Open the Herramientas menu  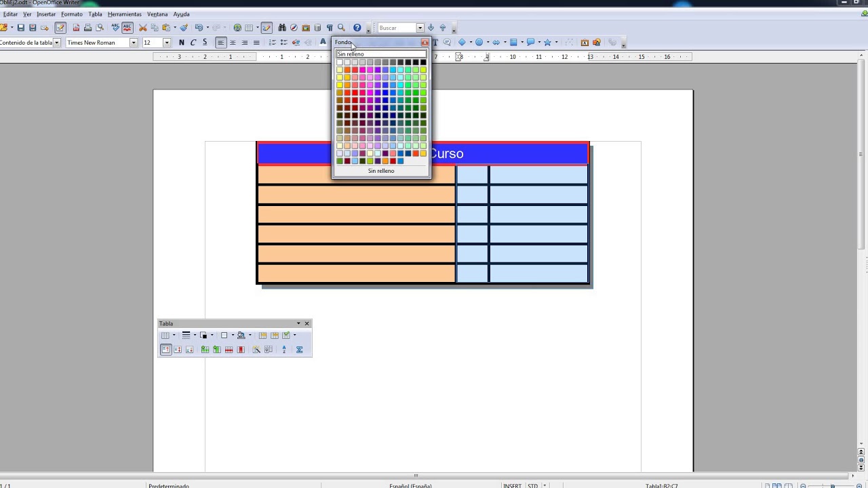[x=125, y=14]
